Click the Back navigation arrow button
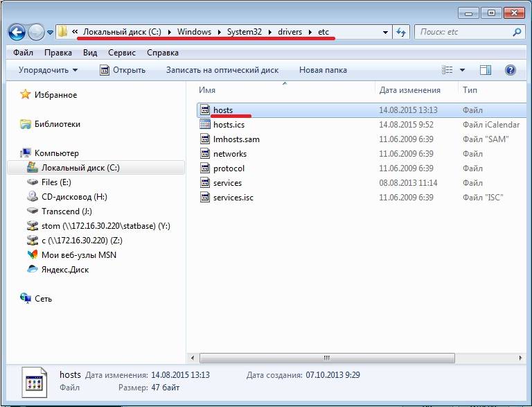This screenshot has width=532, height=407. [x=17, y=32]
